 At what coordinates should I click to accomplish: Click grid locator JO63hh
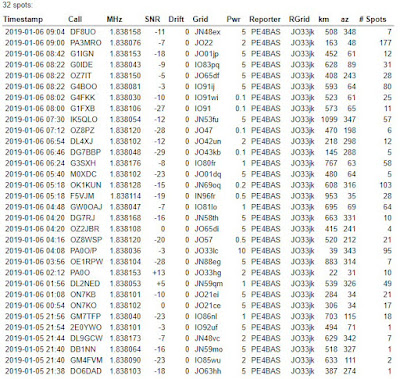click(x=208, y=371)
